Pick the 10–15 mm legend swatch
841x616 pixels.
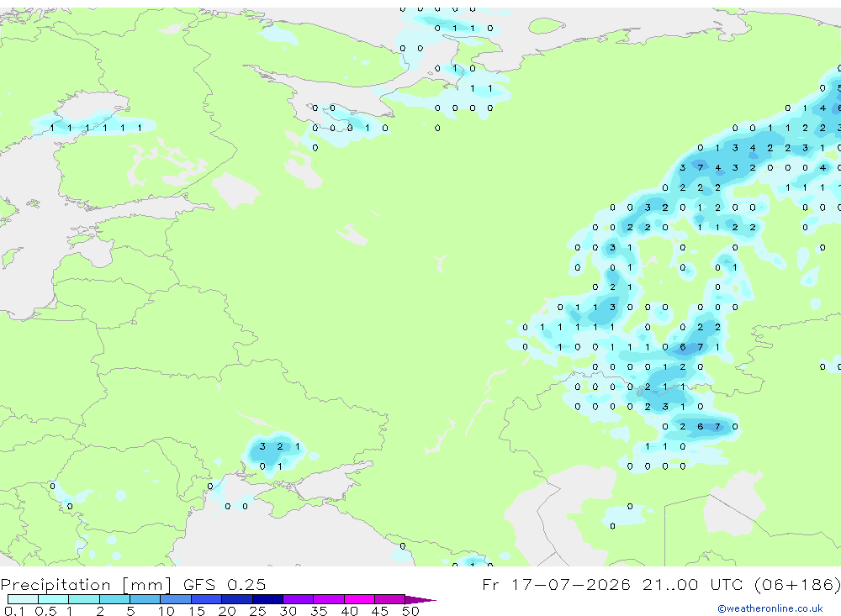click(x=176, y=599)
